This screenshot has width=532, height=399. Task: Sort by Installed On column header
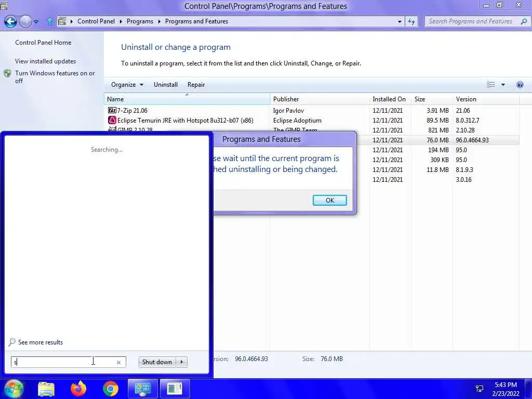tap(390, 99)
